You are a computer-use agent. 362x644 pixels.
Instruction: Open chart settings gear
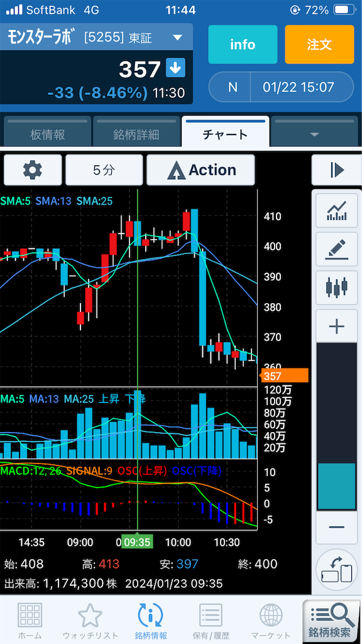pyautogui.click(x=33, y=170)
